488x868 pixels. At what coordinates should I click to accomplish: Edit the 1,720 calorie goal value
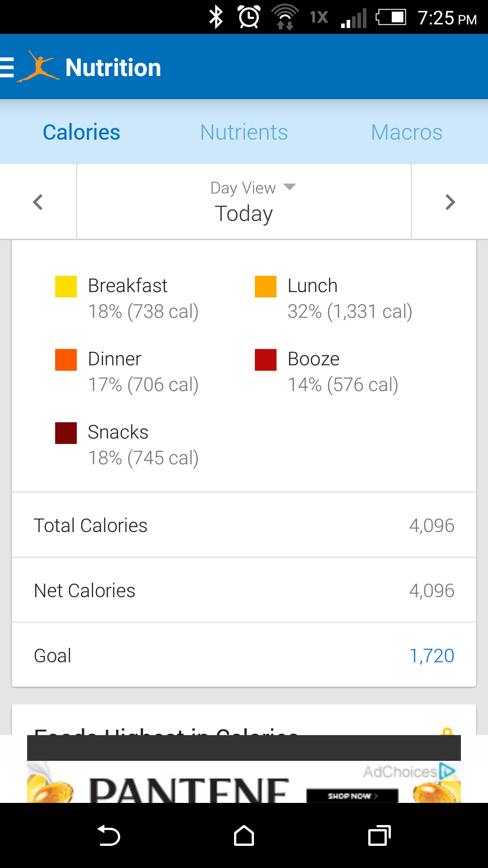coord(432,656)
